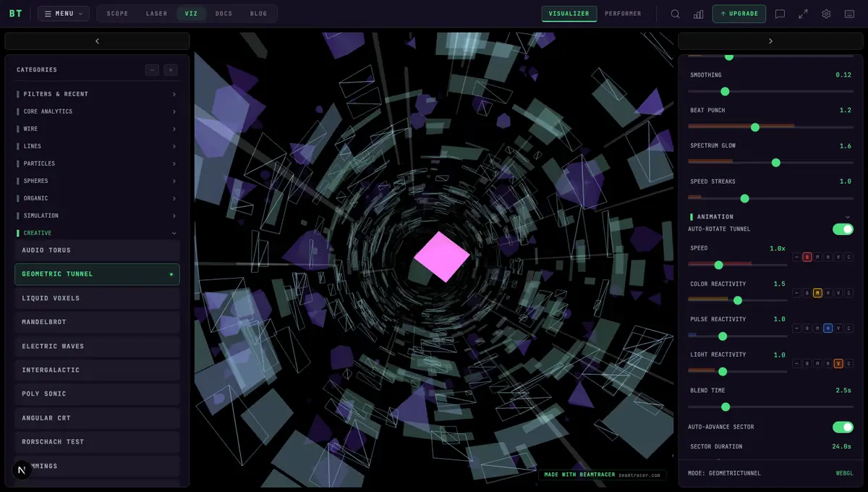The width and height of the screenshot is (868, 492).
Task: Toggle the B band for Speed
Action: pyautogui.click(x=807, y=257)
